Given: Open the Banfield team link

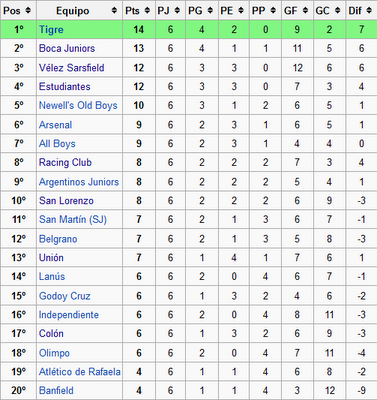Looking at the screenshot, I should 56,390.
